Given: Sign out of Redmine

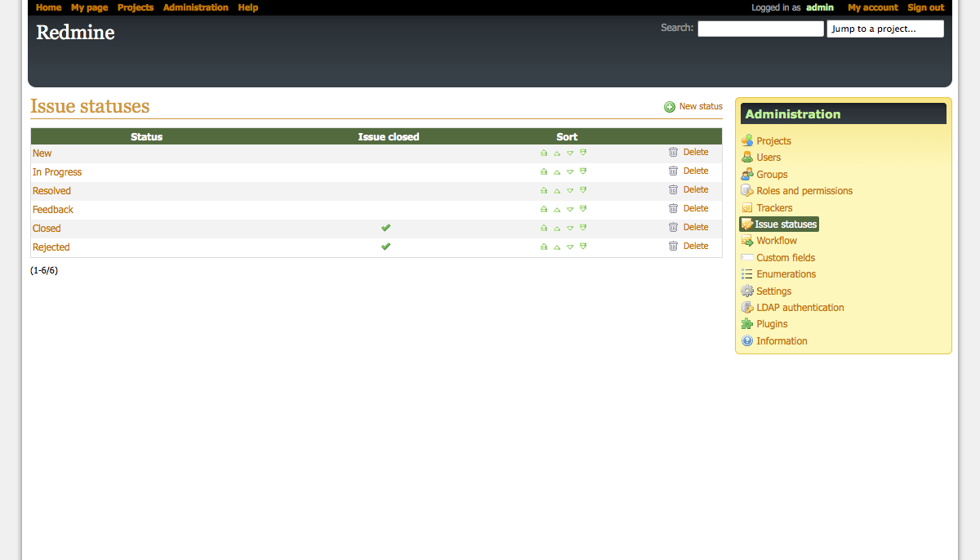Looking at the screenshot, I should 926,7.
